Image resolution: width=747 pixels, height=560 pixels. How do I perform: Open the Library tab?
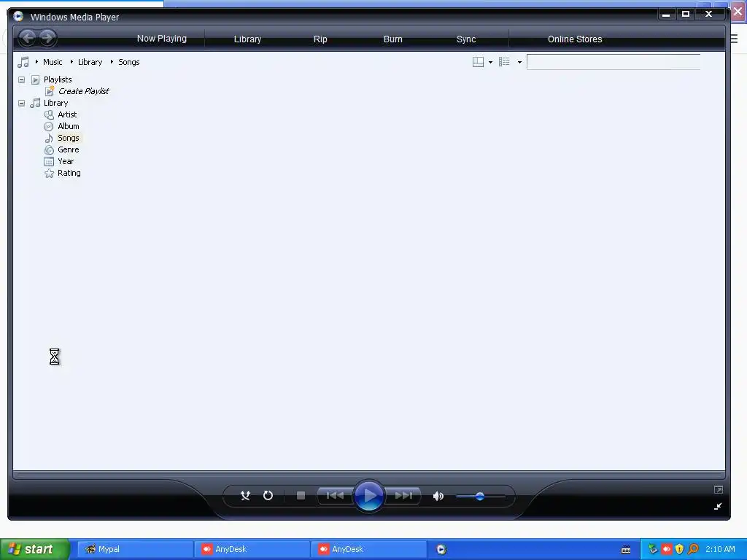(x=247, y=39)
